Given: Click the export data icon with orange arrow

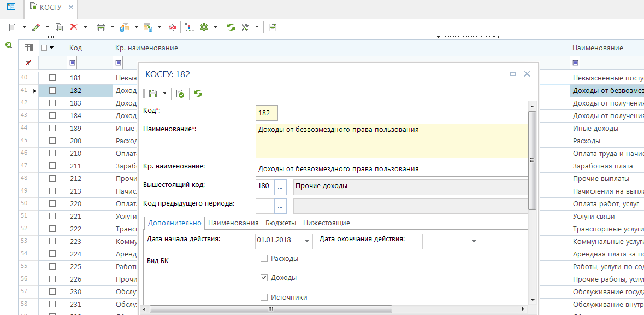Looking at the screenshot, I should tap(124, 27).
